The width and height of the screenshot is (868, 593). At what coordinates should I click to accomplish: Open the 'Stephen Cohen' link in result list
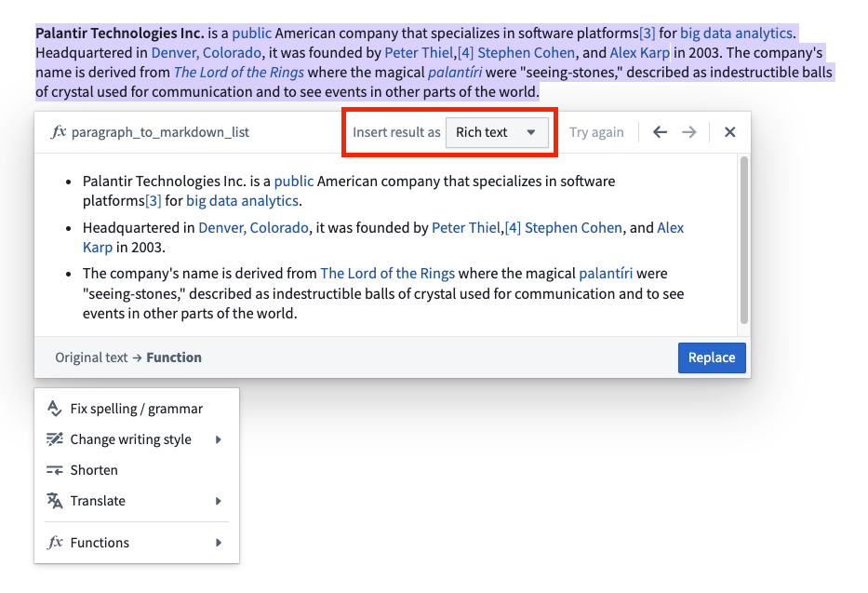click(573, 227)
